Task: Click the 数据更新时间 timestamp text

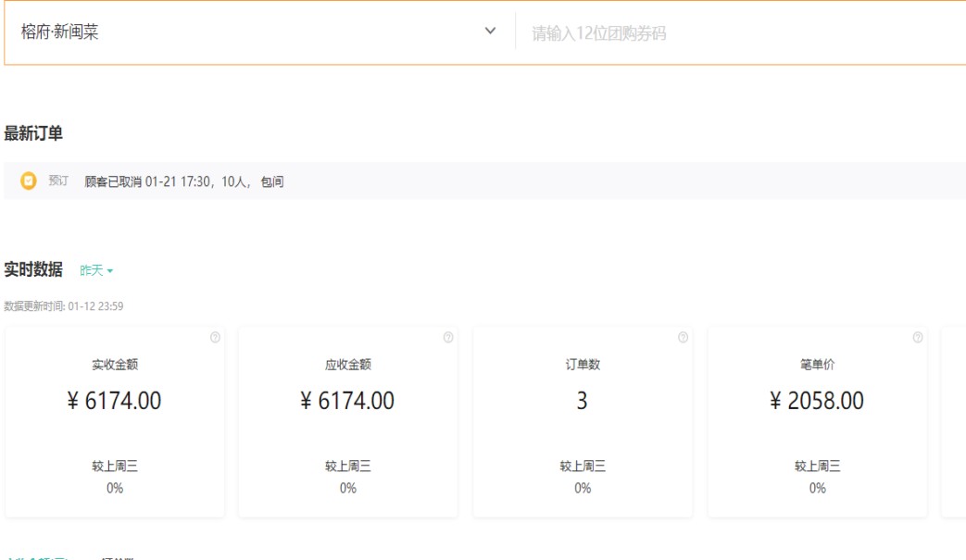Action: (x=63, y=306)
